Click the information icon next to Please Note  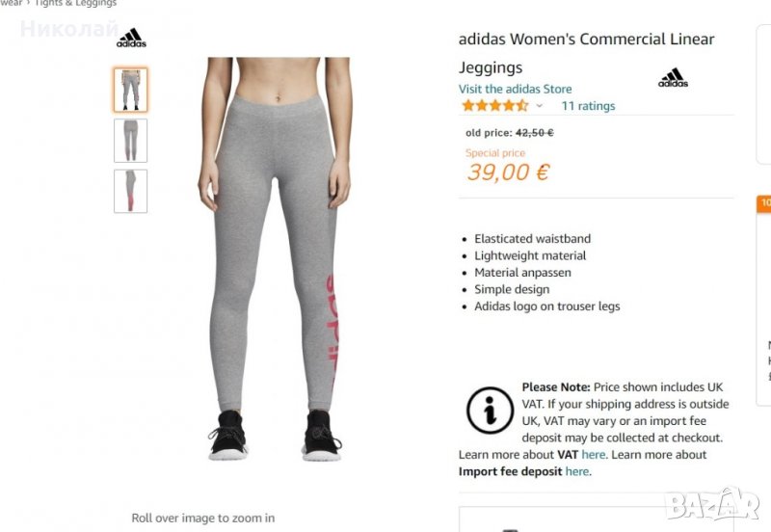click(x=491, y=410)
